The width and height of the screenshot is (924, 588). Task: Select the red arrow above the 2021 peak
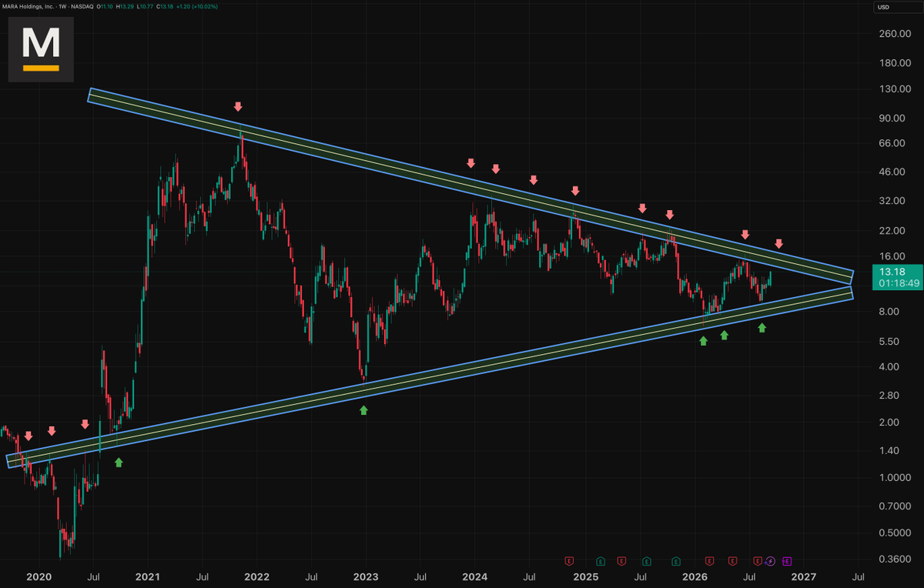click(239, 106)
